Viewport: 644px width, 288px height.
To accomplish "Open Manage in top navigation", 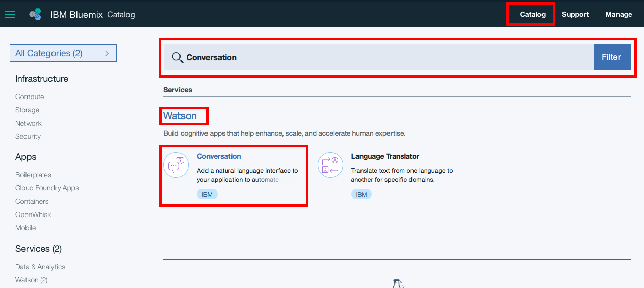I will (x=619, y=14).
